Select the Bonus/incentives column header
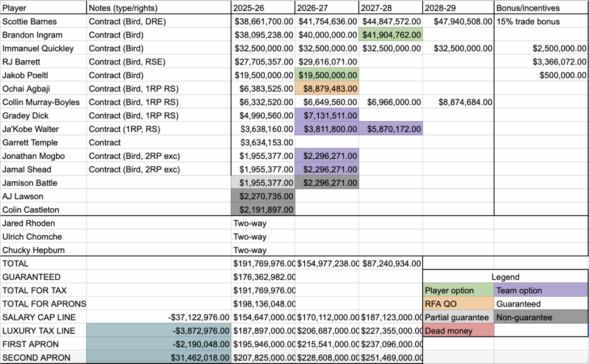 click(x=541, y=8)
